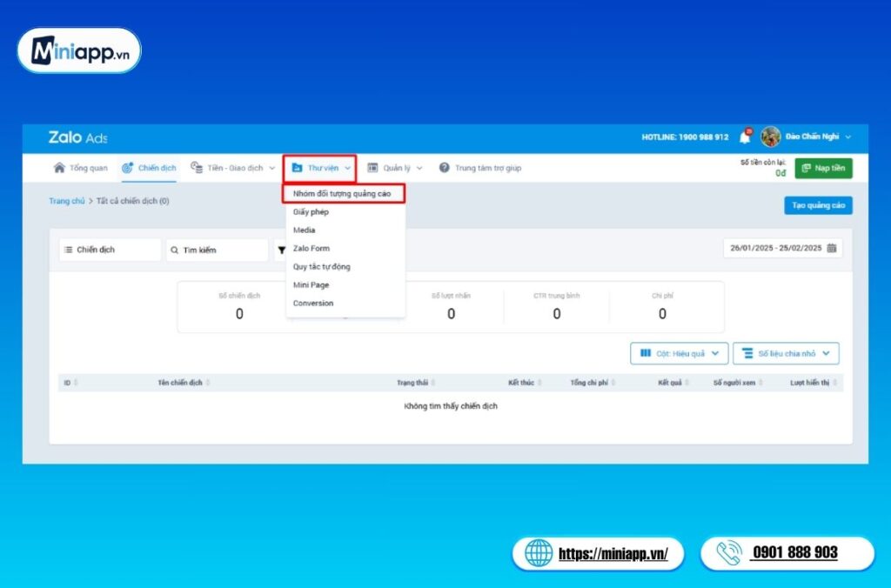
Task: Sort by Lượt hiển thị column arrows
Action: pos(834,383)
